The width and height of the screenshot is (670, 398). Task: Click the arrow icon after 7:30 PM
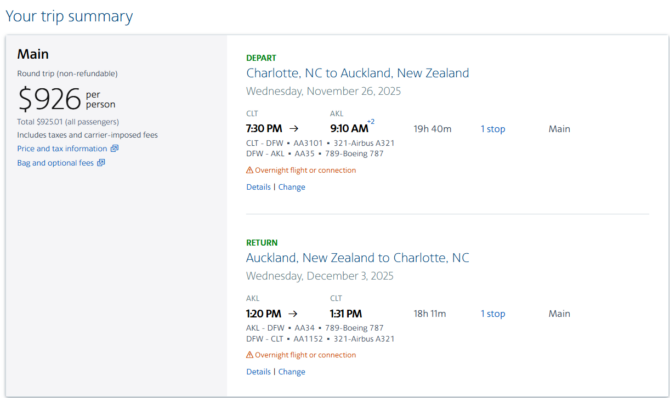[x=294, y=129]
